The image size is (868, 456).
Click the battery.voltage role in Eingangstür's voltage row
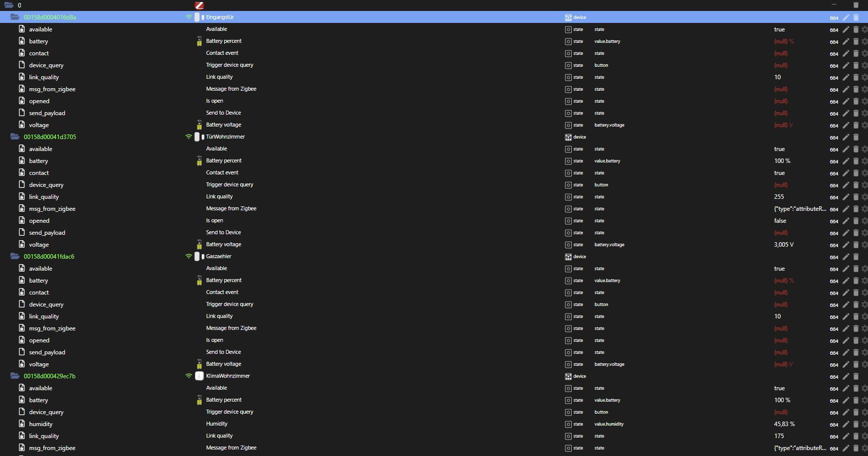click(609, 125)
